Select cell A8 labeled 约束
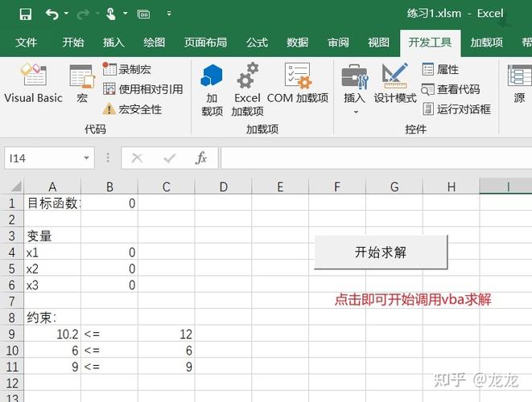The image size is (532, 402). click(x=52, y=318)
